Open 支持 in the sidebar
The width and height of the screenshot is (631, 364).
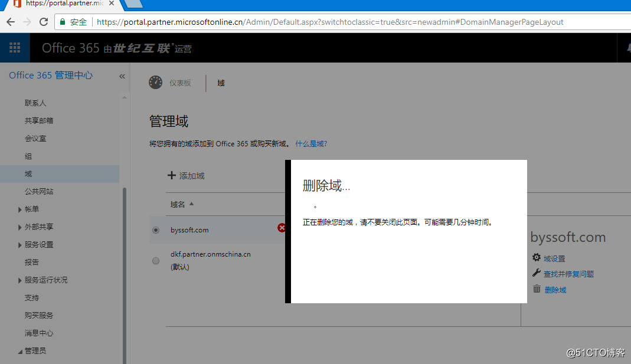[x=32, y=298]
